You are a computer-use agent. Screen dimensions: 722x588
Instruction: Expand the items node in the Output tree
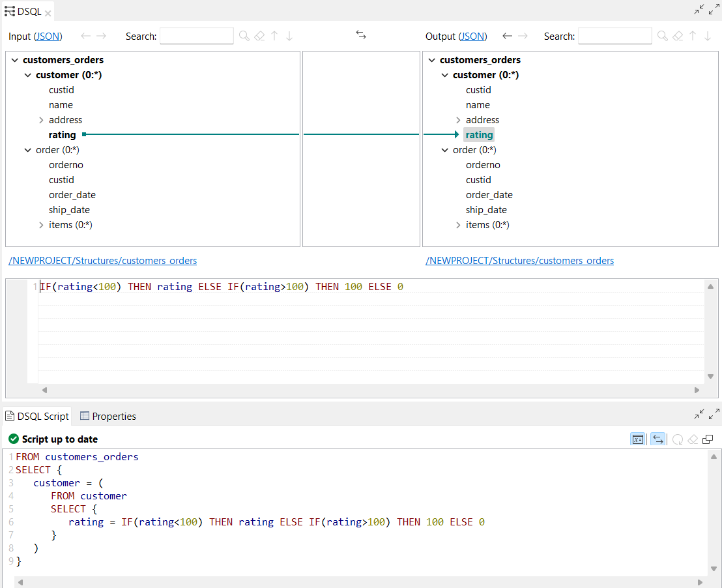click(458, 224)
